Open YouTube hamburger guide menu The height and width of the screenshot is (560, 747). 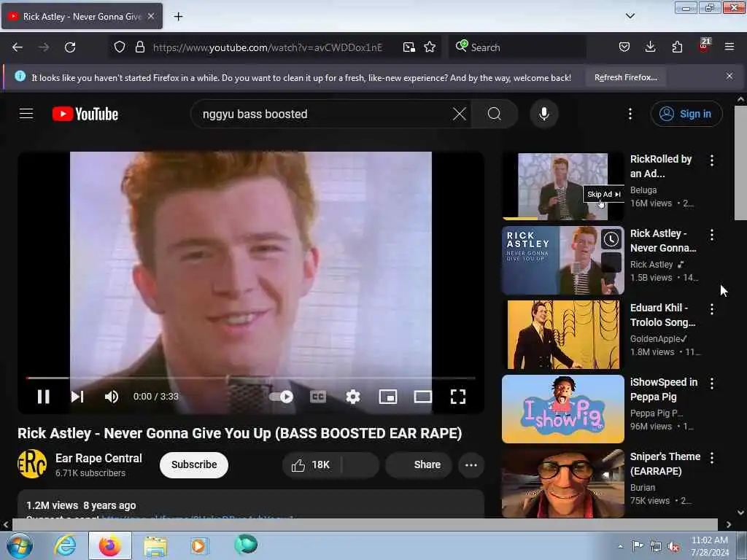coord(26,114)
